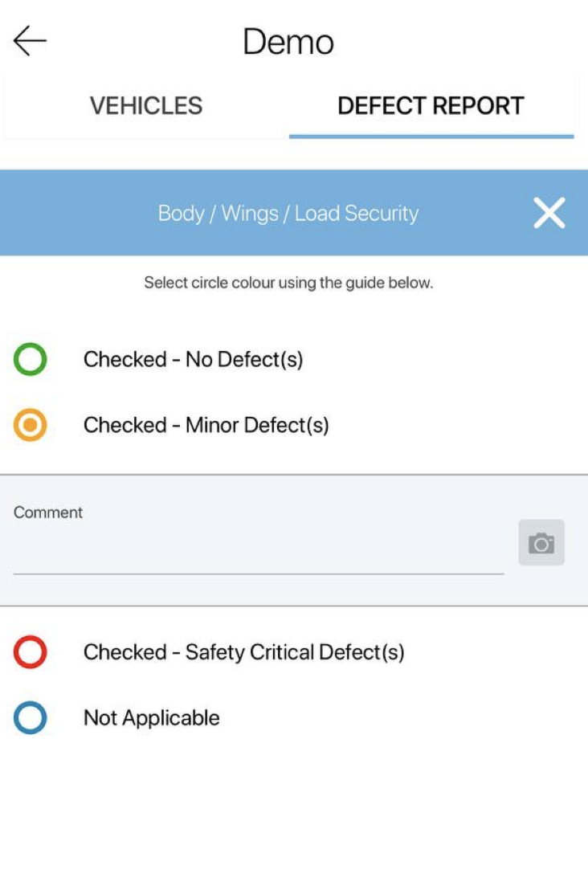Tap the camera icon to attach photo

pos(541,543)
